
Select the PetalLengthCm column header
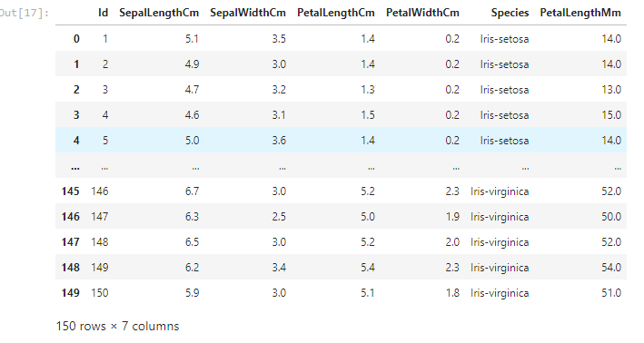[x=336, y=13]
